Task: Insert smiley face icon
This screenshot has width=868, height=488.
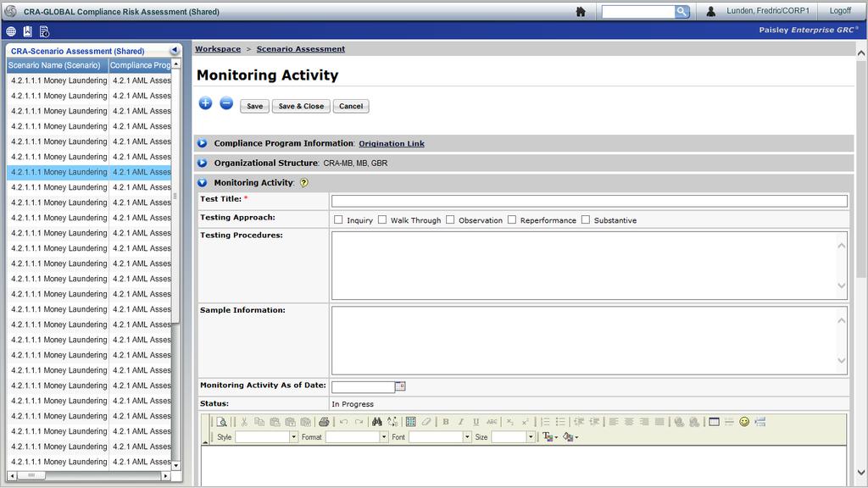Action: 744,422
